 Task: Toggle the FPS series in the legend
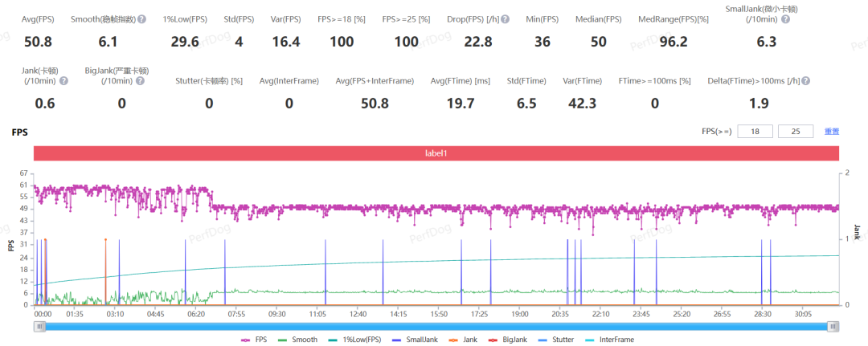(254, 340)
